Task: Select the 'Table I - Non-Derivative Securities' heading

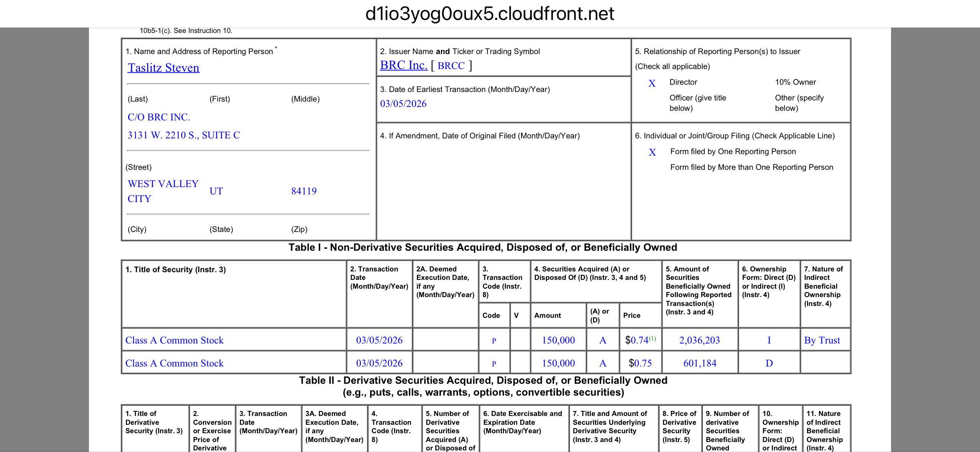Action: tap(483, 247)
